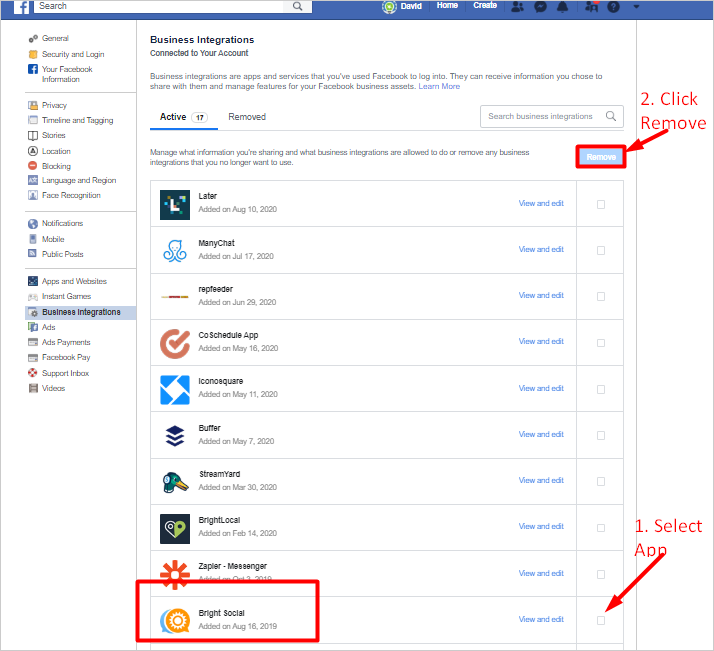Open the help question mark icon
Screen dimensions: 714x651
pyautogui.click(x=613, y=6)
